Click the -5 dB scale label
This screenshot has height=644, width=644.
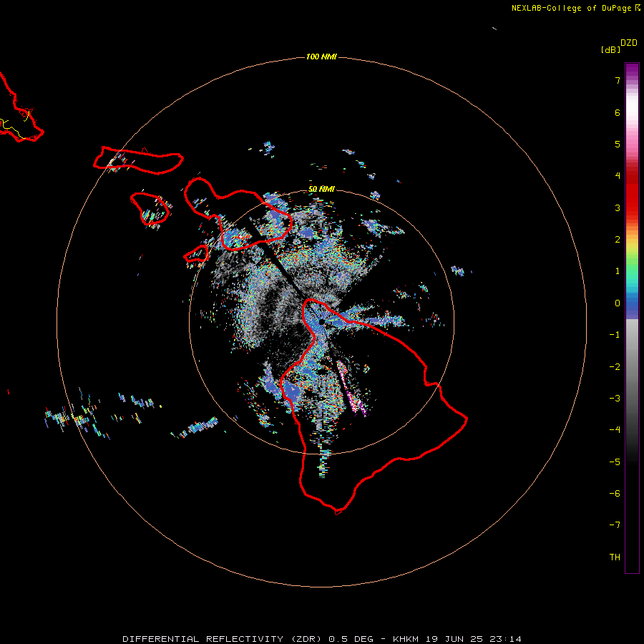[x=615, y=462]
